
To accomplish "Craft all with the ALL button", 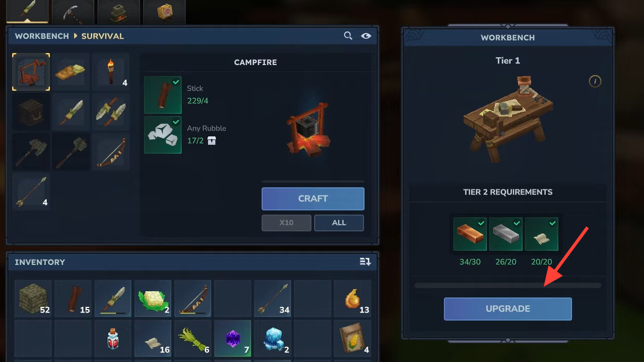I will [x=339, y=223].
